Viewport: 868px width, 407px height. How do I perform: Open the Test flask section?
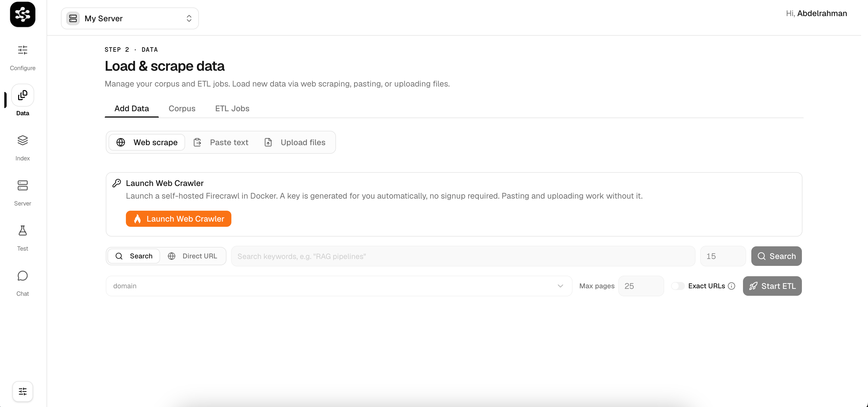click(23, 238)
